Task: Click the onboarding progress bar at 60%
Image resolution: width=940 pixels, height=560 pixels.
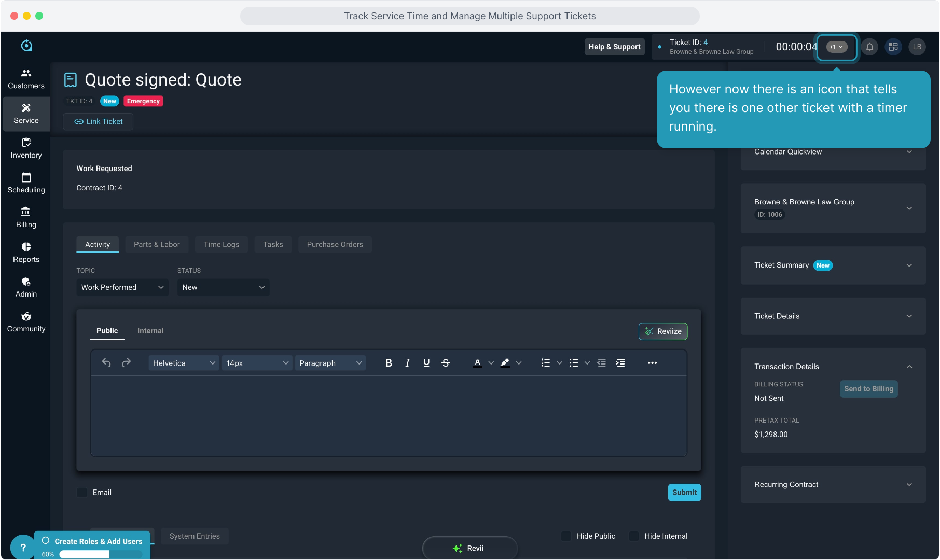Action: (101, 554)
